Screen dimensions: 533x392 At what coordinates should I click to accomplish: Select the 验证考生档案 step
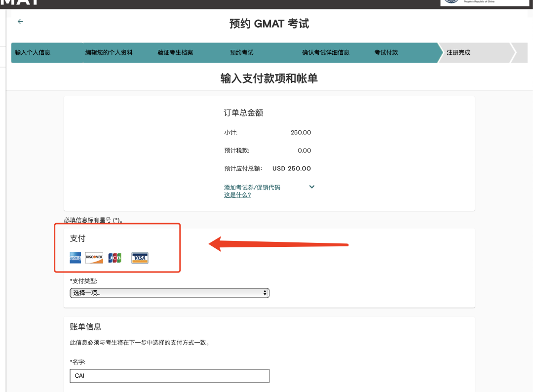coord(175,52)
